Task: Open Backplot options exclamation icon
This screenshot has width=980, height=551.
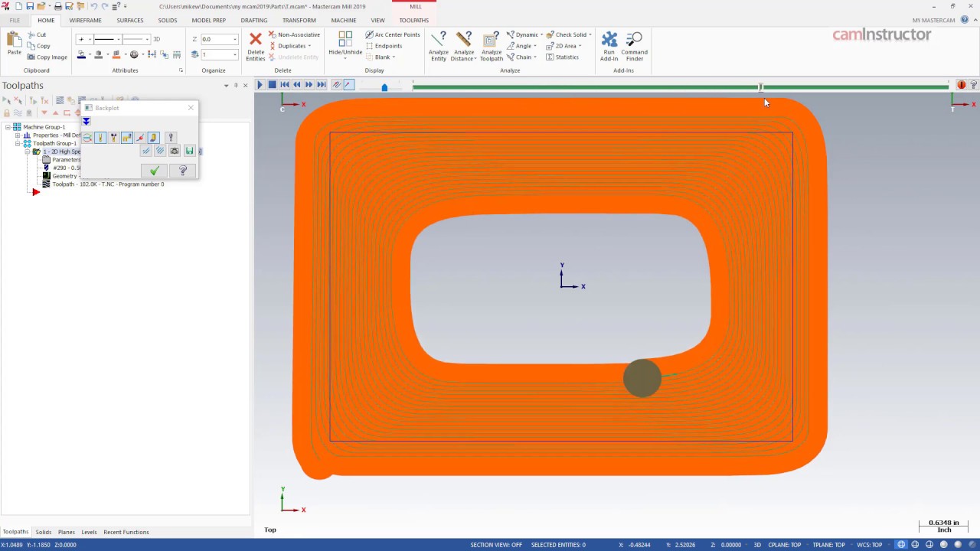Action: pyautogui.click(x=171, y=138)
